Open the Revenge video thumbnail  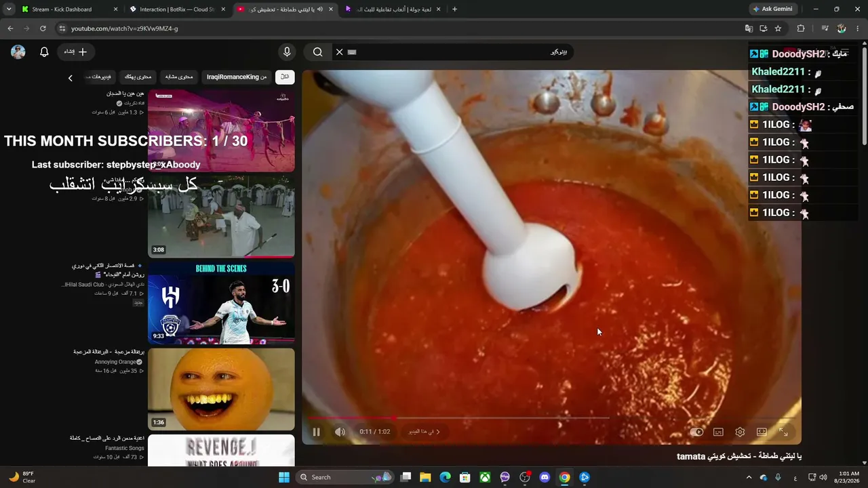(x=221, y=451)
